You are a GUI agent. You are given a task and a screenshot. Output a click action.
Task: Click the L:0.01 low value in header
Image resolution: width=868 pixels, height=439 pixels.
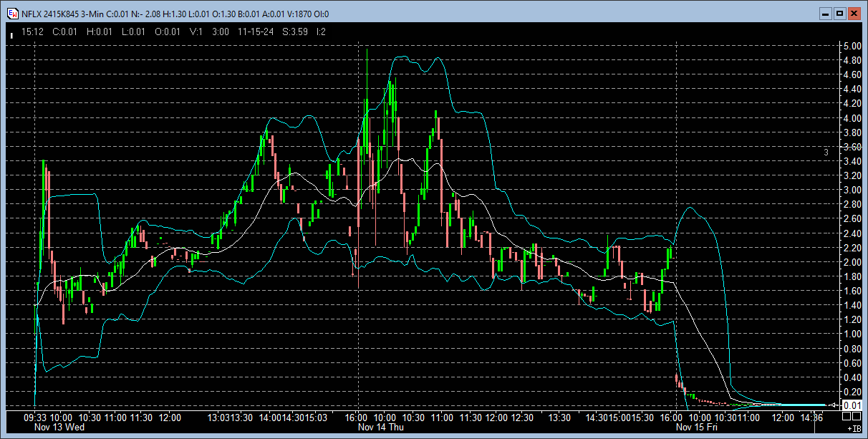[x=132, y=32]
